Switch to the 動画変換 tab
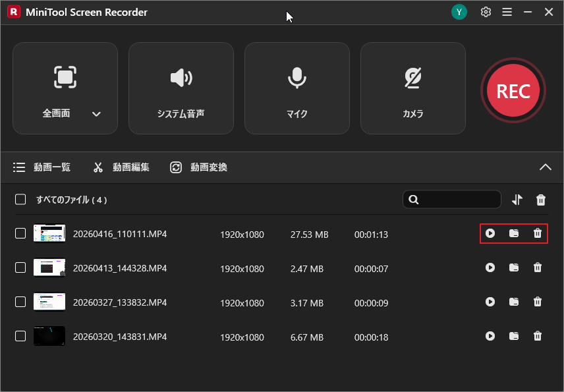Viewport: 564px width, 392px height. tap(200, 167)
